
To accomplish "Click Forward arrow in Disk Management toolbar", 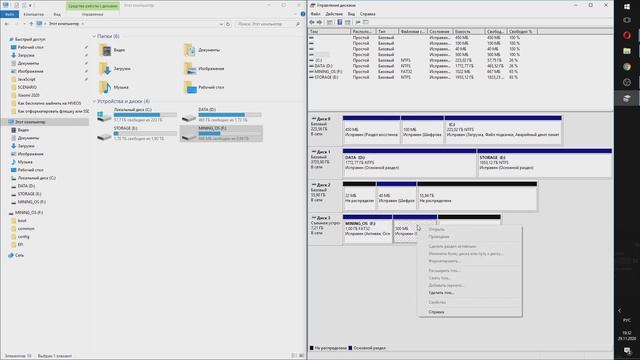I will (320, 22).
